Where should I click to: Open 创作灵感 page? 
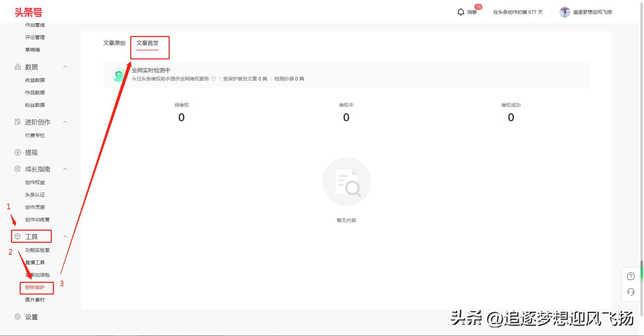click(x=35, y=207)
